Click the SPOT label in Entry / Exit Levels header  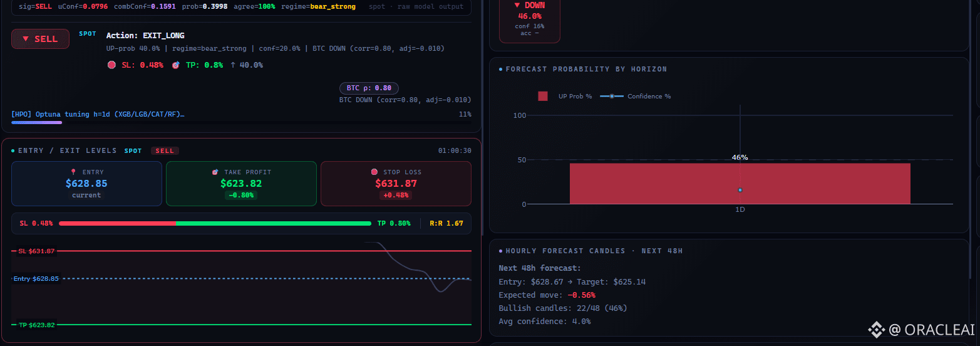[133, 150]
